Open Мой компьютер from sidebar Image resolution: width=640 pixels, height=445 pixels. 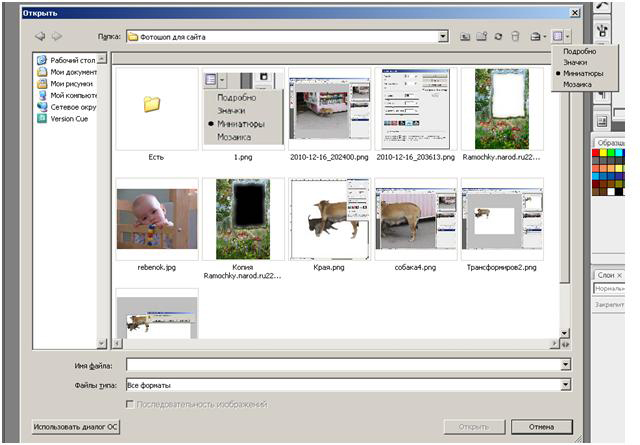click(72, 95)
